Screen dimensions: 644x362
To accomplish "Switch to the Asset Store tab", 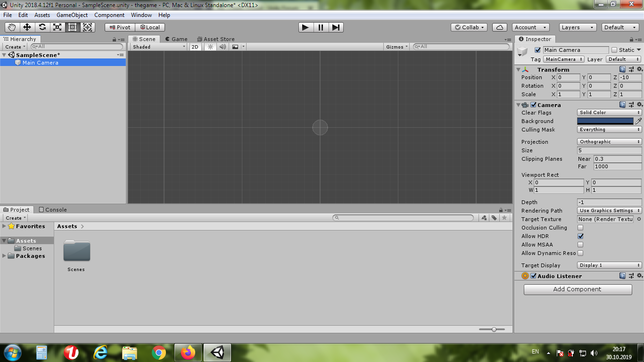I will click(215, 39).
